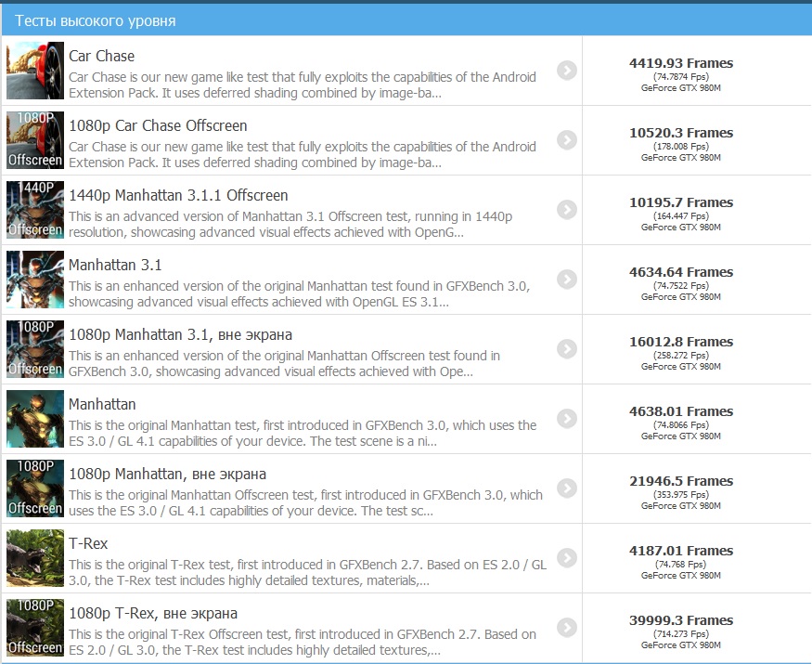The image size is (812, 664).
Task: Click the 1080p T-Rex offscreen thumbnail
Action: (x=35, y=627)
